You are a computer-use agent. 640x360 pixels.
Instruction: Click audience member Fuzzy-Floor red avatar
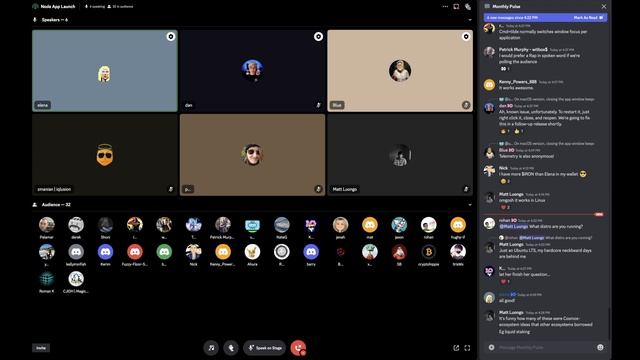pos(135,252)
